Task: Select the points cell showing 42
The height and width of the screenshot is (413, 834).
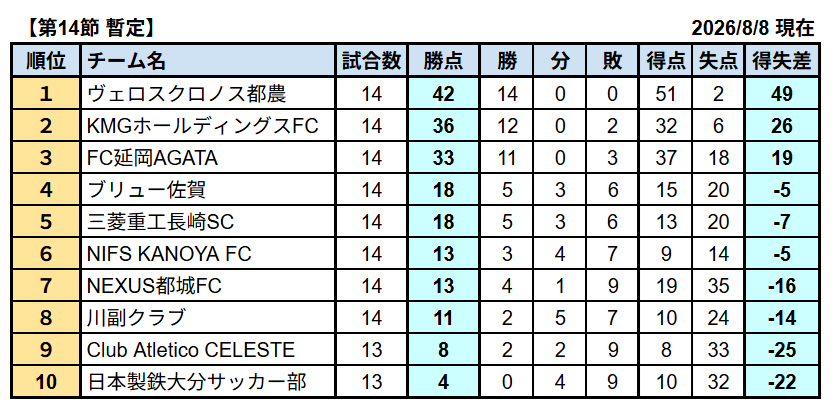Action: point(444,95)
